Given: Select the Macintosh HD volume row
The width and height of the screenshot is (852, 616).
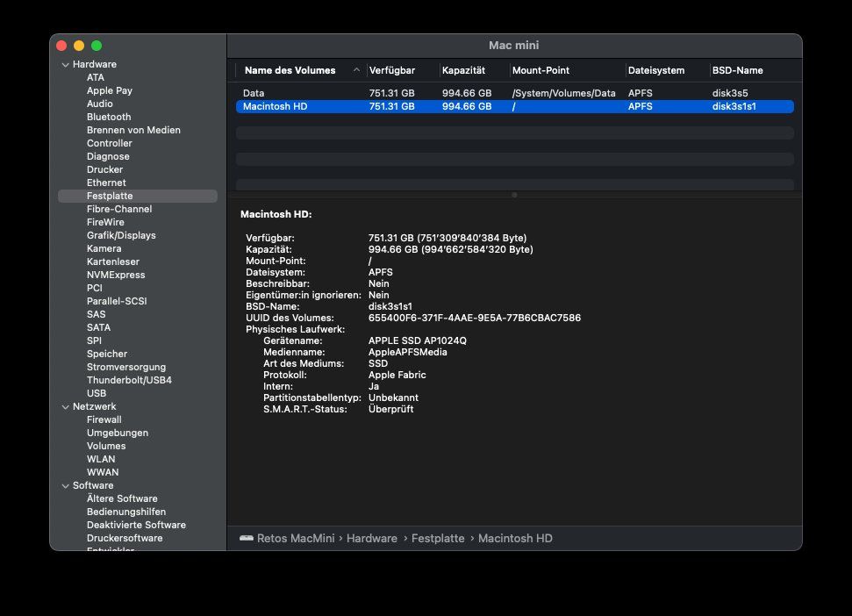Looking at the screenshot, I should (514, 106).
